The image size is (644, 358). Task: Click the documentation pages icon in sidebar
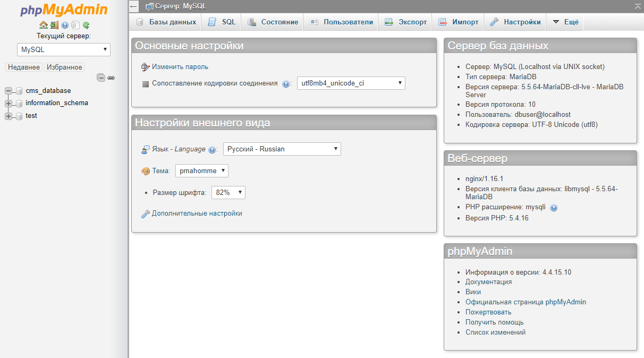coord(75,25)
